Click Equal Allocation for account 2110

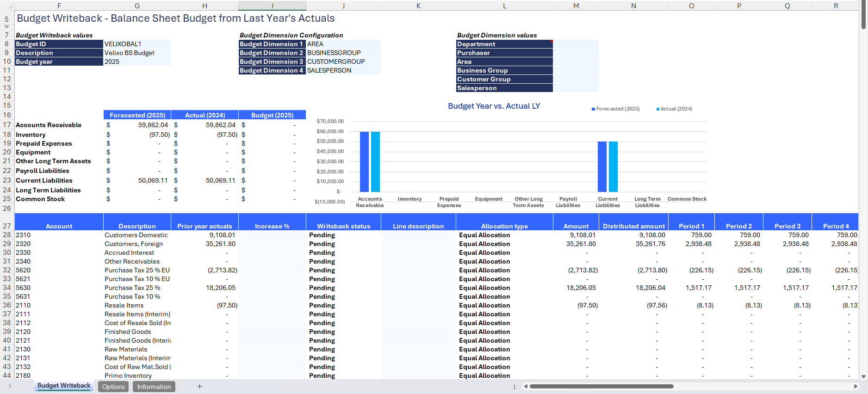(504, 305)
